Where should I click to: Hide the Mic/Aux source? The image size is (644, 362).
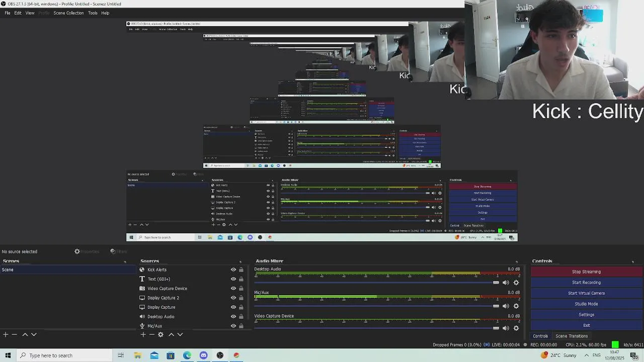pos(233,326)
